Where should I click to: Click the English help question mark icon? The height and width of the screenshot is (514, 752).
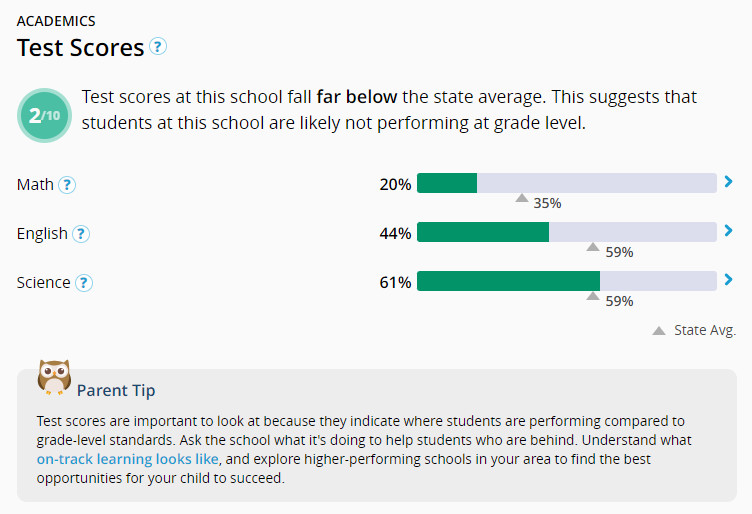(81, 234)
